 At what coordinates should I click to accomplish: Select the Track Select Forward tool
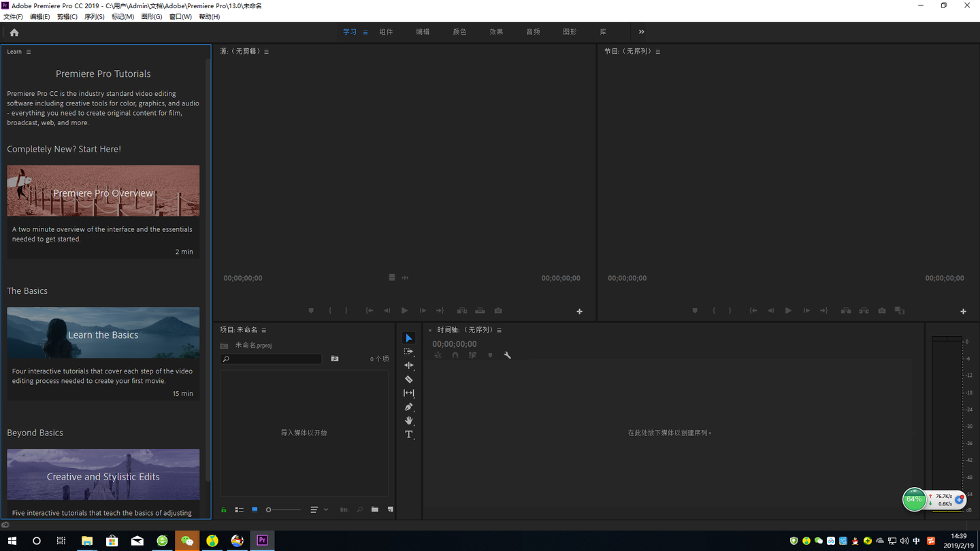click(x=408, y=352)
